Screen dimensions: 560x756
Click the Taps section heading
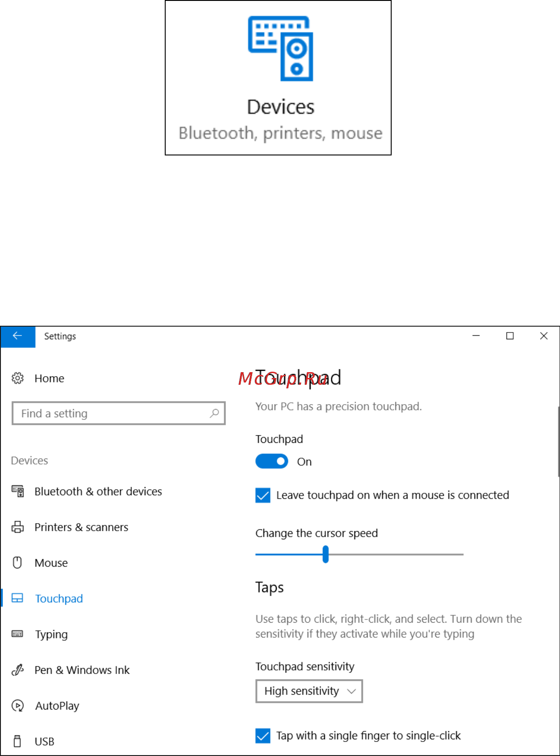270,587
